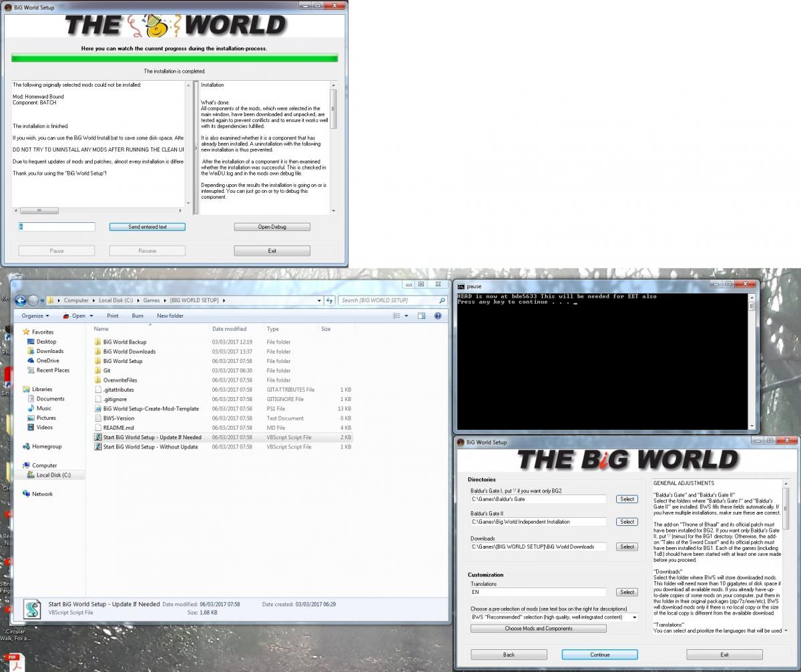Click the Installation help pane's vertical scrollbar
This screenshot has height=672, width=801.
click(334, 148)
